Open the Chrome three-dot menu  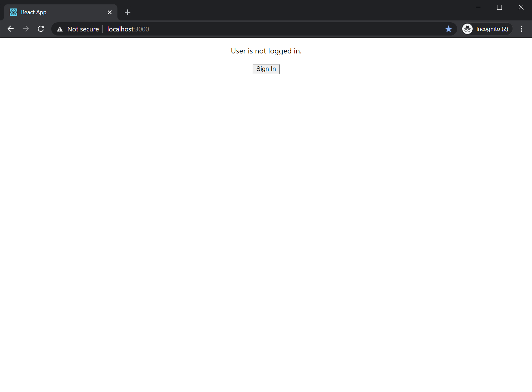pyautogui.click(x=522, y=29)
